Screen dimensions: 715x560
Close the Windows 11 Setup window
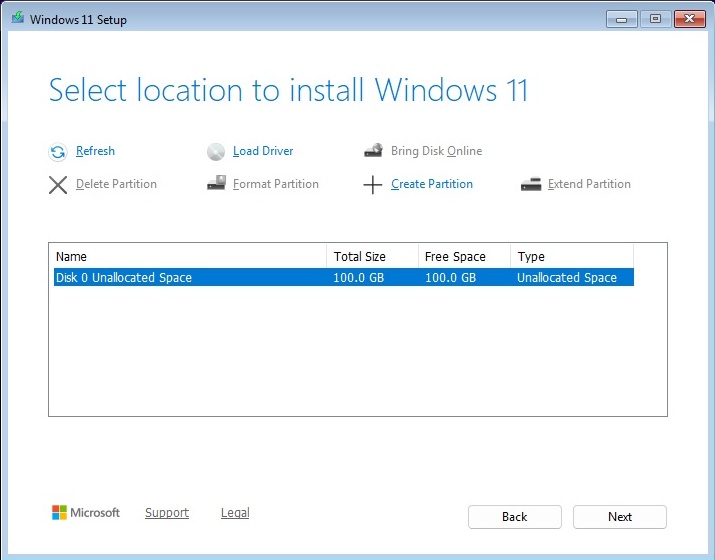click(689, 19)
